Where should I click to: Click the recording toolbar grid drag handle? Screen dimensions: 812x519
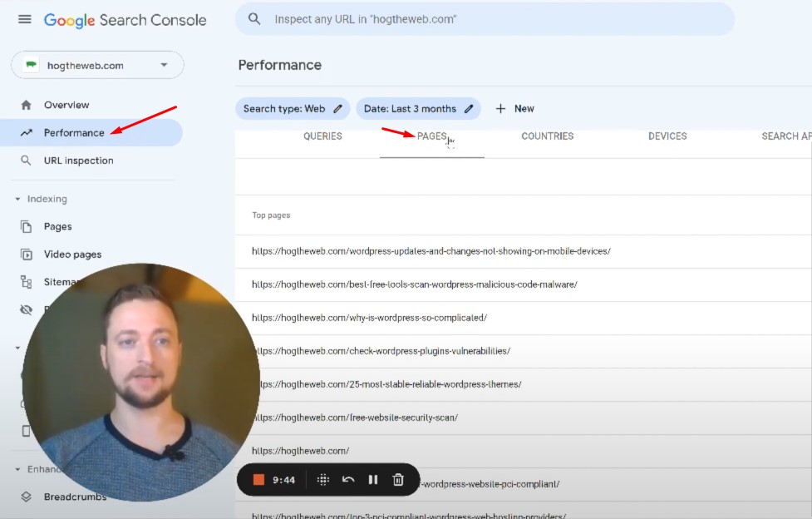point(323,480)
